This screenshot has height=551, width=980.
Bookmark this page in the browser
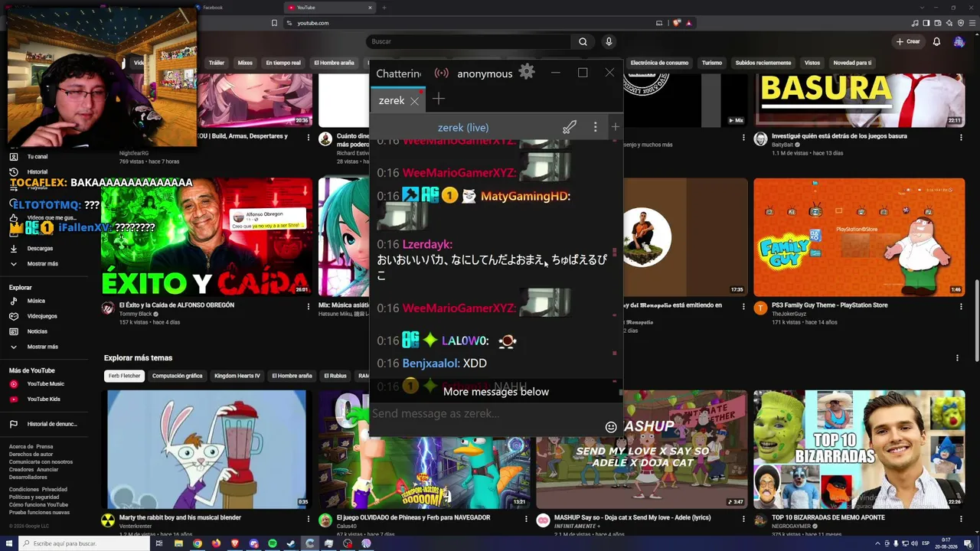tap(274, 23)
